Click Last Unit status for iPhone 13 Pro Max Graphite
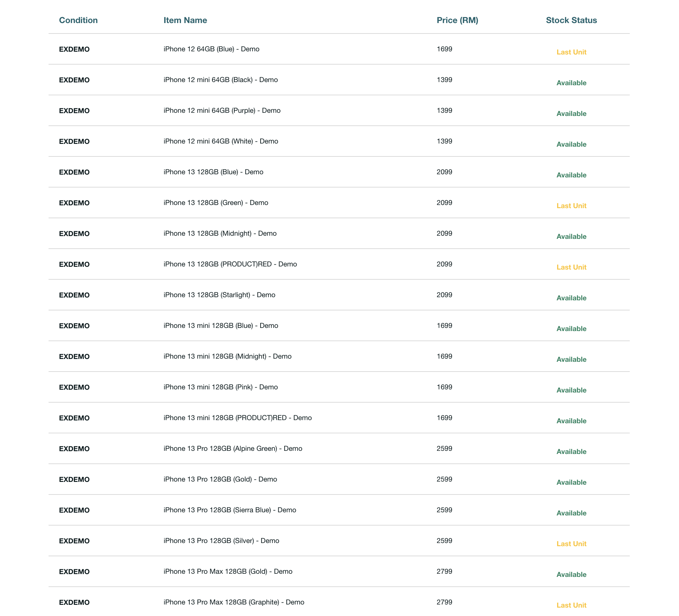This screenshot has width=679, height=616. [x=571, y=606]
